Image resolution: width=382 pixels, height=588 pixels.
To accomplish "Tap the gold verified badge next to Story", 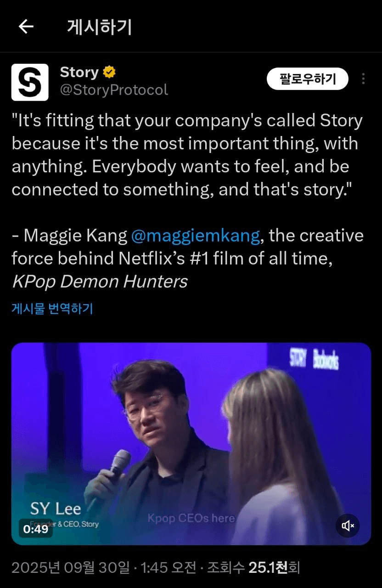I will [109, 73].
